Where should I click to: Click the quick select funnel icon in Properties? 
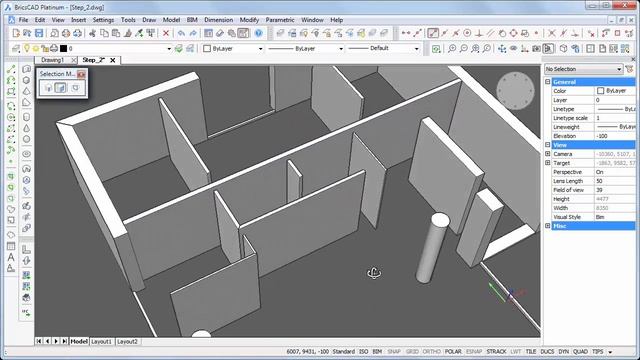[x=629, y=69]
